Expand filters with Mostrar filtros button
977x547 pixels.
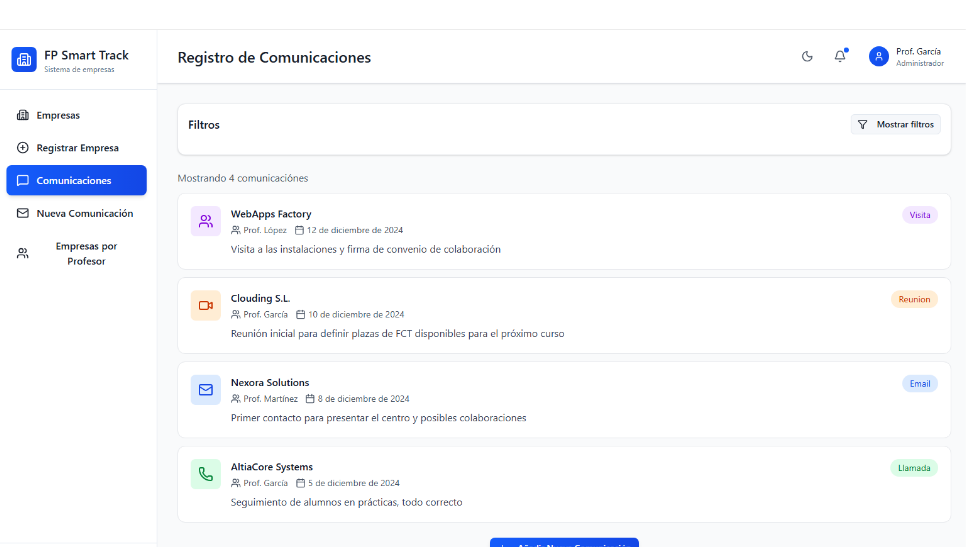tap(895, 124)
